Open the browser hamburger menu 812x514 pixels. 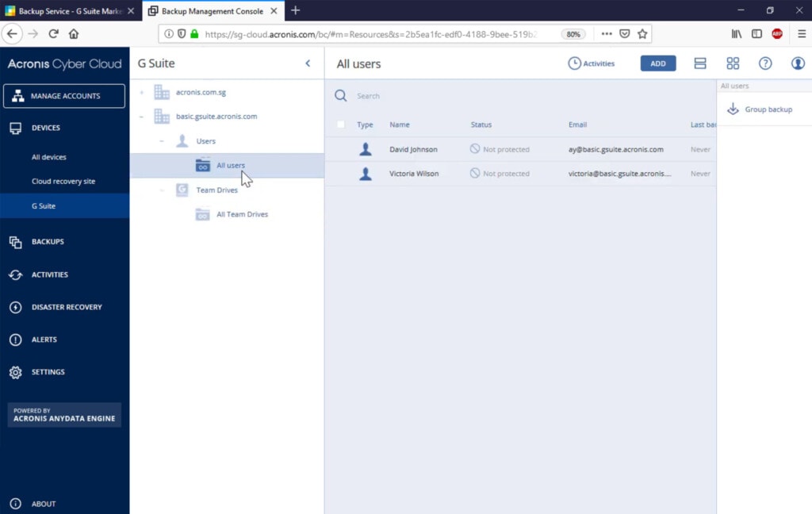coord(802,34)
